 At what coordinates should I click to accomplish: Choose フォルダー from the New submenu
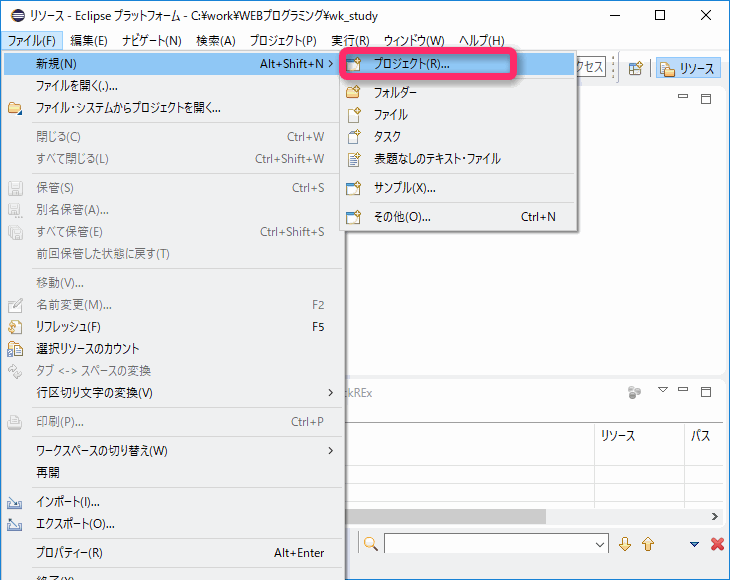[x=458, y=93]
